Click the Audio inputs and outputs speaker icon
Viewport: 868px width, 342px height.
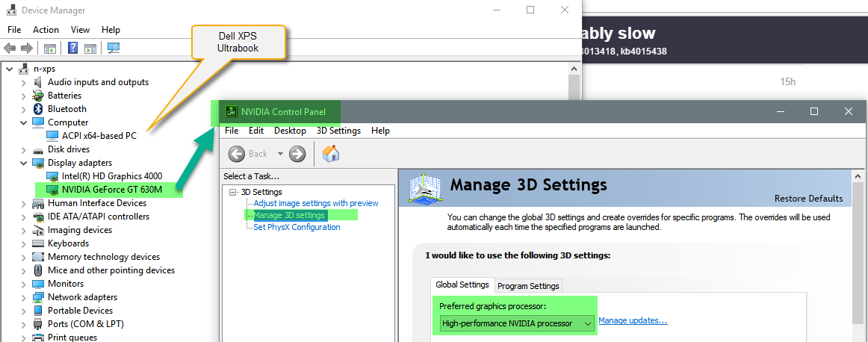(38, 82)
